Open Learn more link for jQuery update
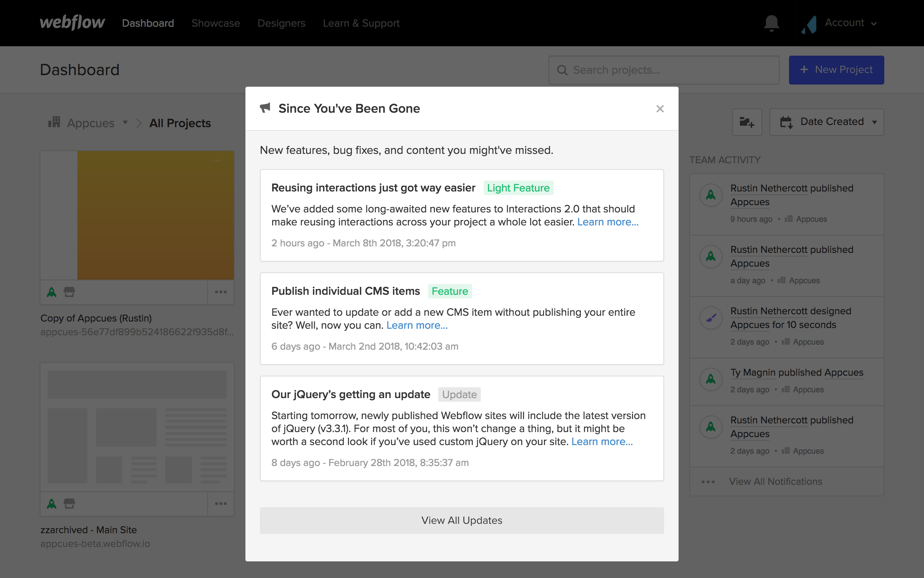Image resolution: width=924 pixels, height=578 pixels. click(602, 441)
